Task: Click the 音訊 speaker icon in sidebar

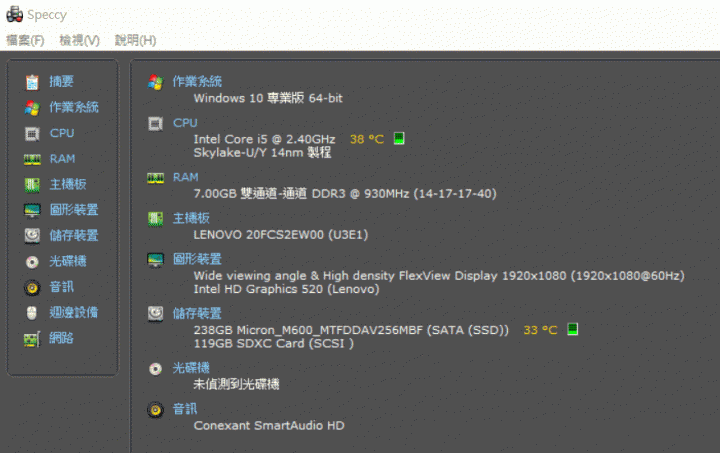Action: point(32,287)
